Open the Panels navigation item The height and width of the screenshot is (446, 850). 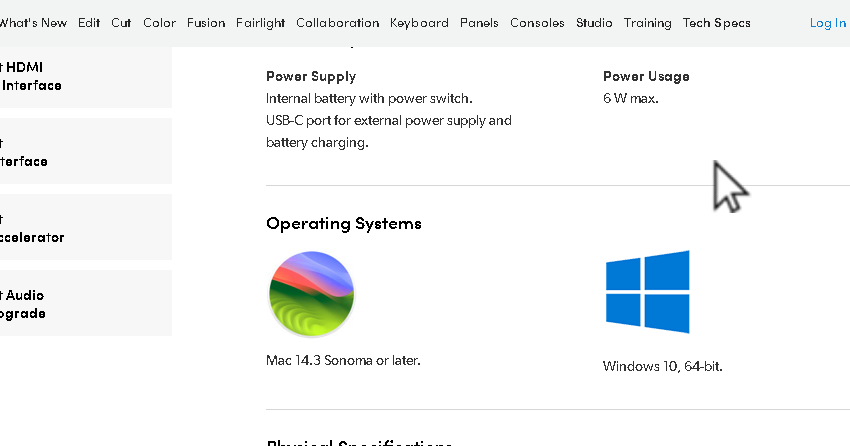click(x=479, y=23)
